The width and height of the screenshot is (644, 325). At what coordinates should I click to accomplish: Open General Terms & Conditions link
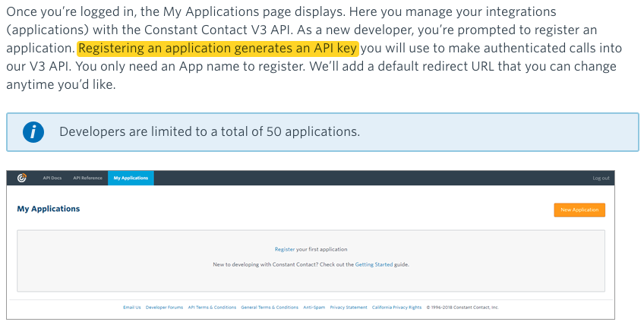pyautogui.click(x=270, y=308)
